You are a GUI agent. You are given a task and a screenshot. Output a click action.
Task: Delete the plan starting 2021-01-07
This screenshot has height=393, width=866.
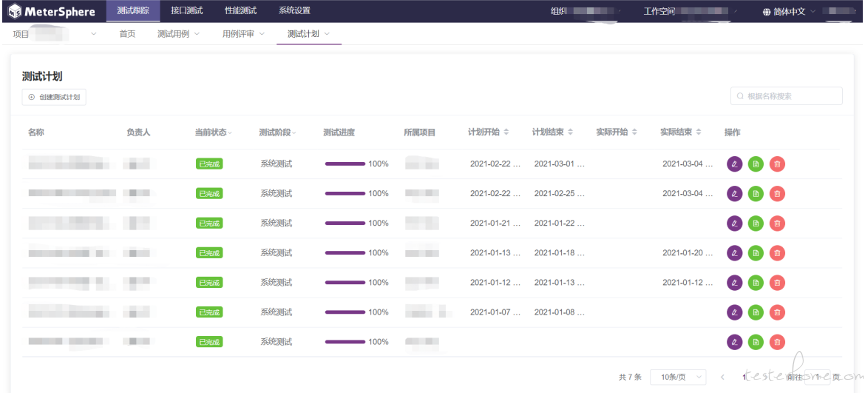tap(777, 312)
